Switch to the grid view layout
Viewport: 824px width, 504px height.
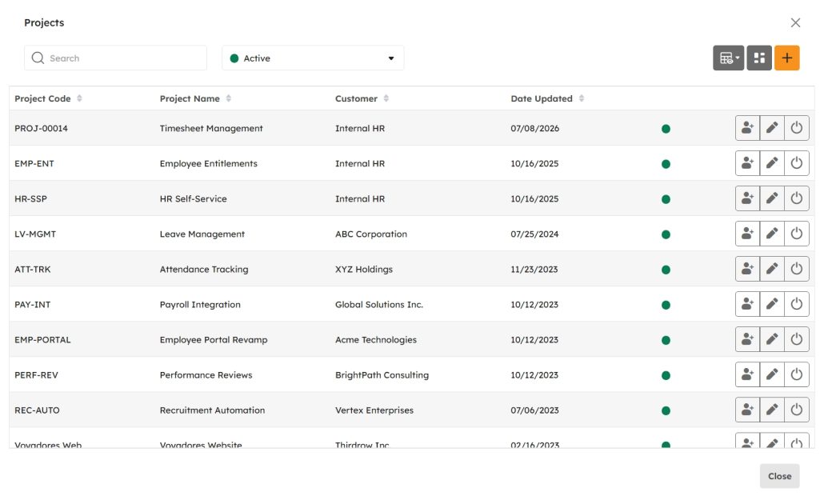click(x=759, y=58)
